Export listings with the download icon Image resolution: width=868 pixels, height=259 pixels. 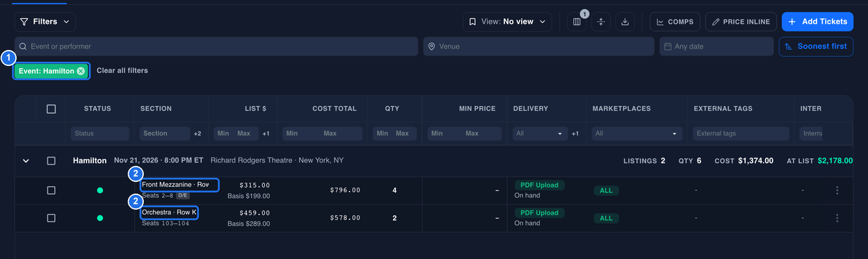click(625, 22)
